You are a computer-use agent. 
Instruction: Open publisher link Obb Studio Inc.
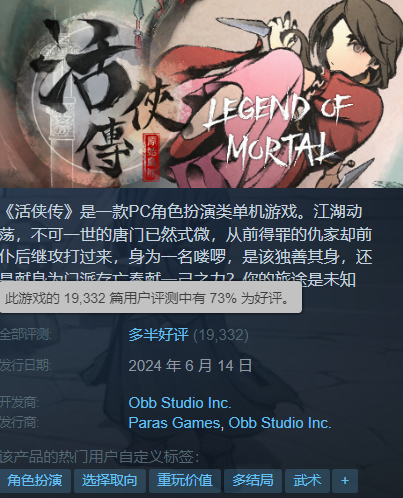[280, 423]
